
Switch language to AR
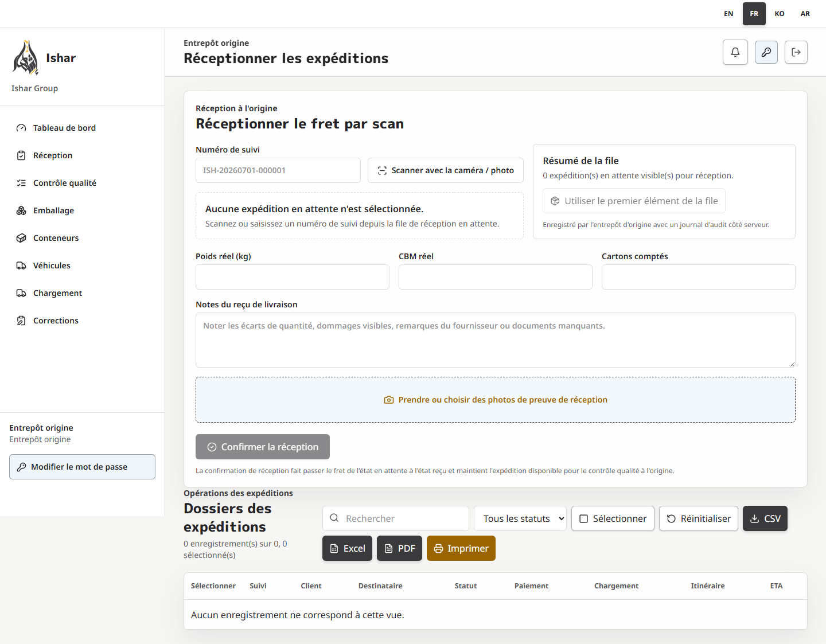pyautogui.click(x=805, y=14)
